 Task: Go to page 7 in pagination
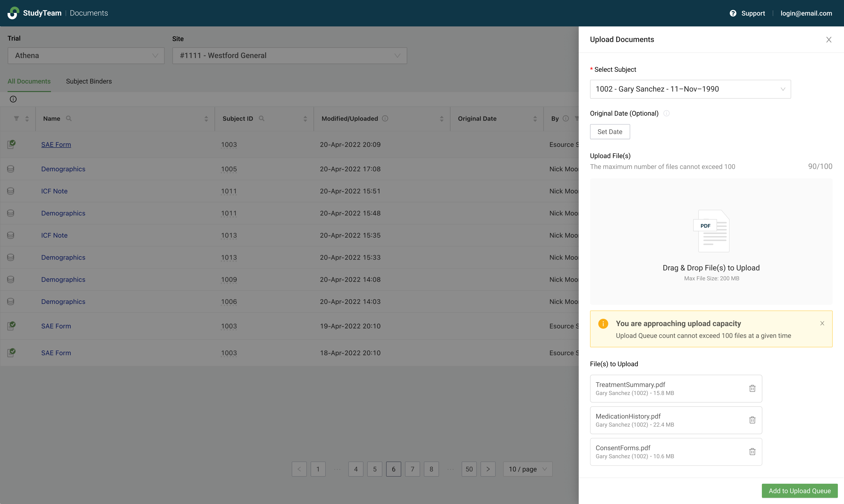pos(412,469)
